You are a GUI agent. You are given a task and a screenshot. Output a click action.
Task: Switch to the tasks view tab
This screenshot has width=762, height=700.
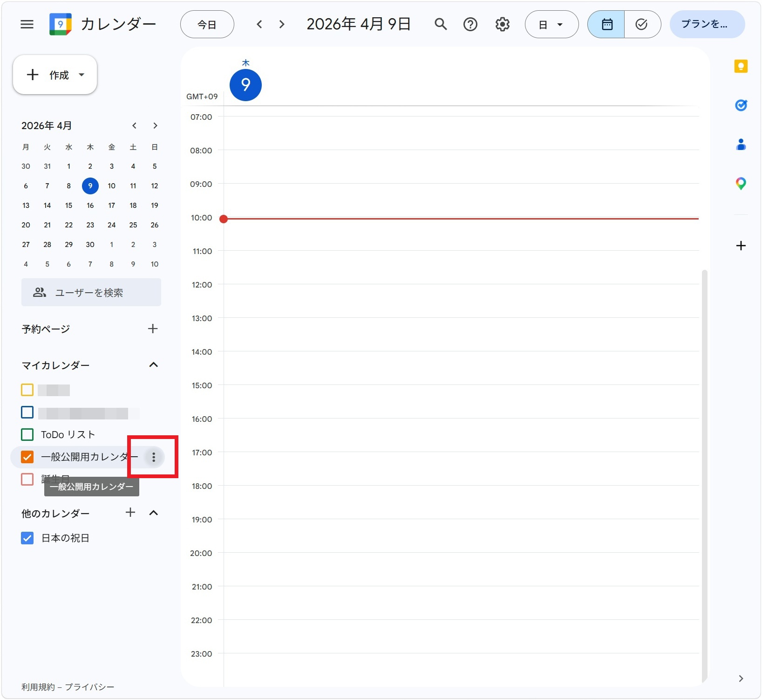coord(642,24)
